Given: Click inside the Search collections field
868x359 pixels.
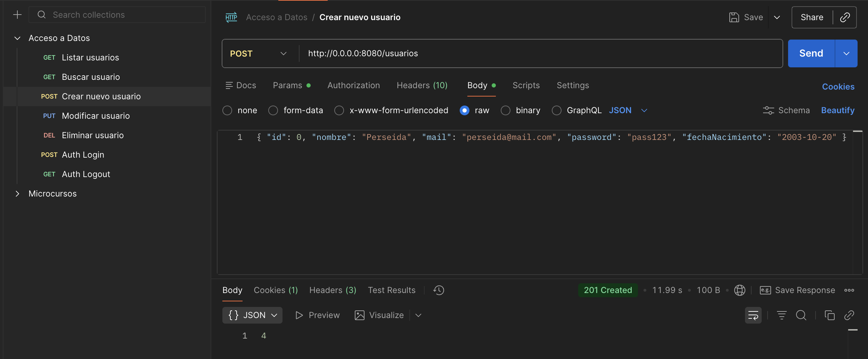Looking at the screenshot, I should click(117, 15).
